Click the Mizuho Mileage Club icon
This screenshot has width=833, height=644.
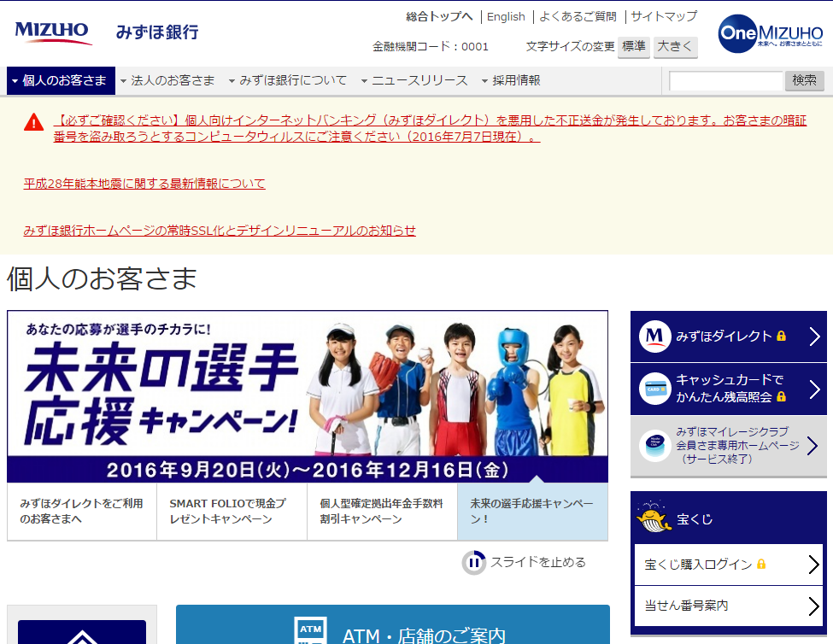pyautogui.click(x=654, y=445)
